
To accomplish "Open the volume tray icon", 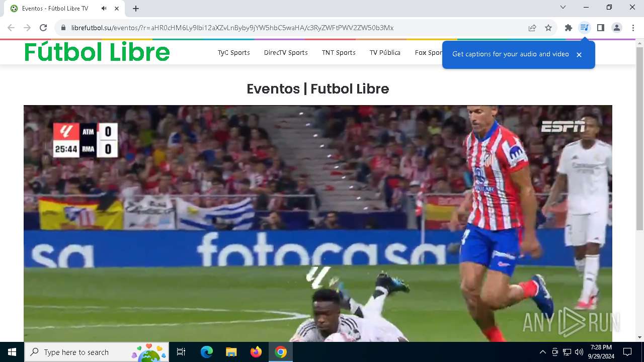I will coord(579,352).
